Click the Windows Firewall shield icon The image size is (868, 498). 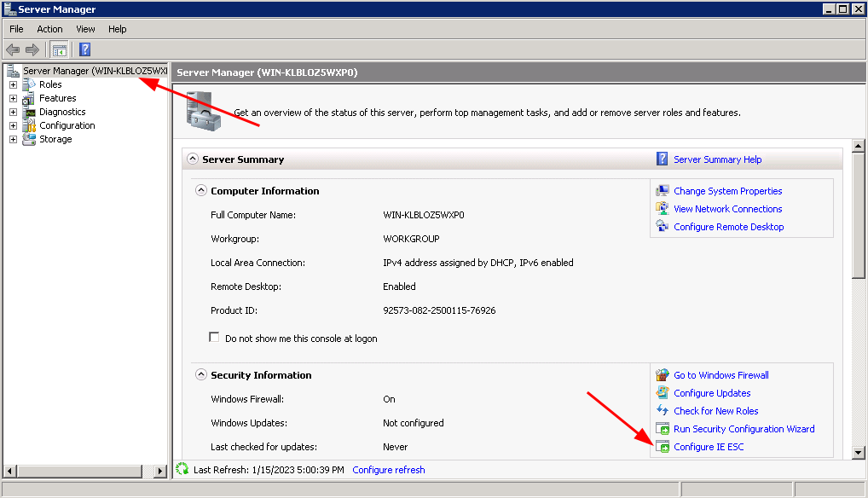[x=663, y=374]
